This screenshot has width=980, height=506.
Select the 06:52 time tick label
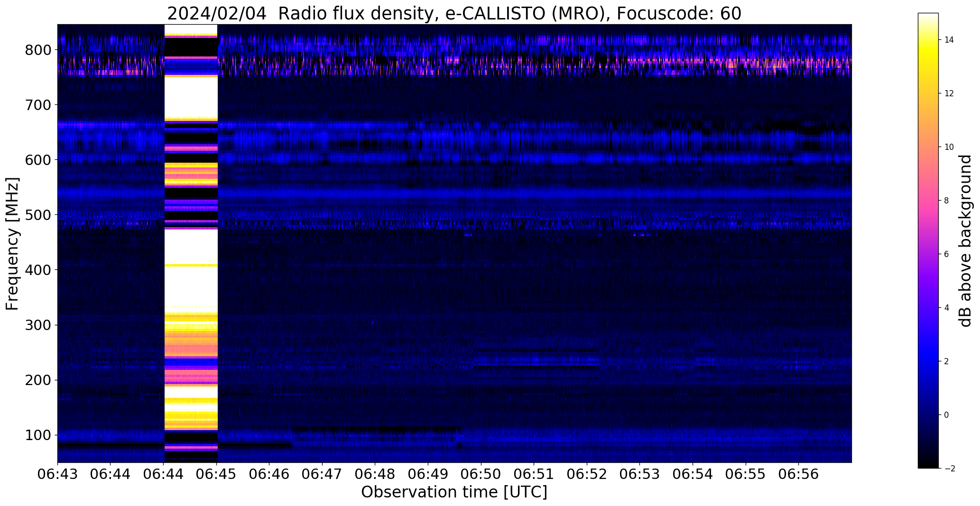pos(587,474)
